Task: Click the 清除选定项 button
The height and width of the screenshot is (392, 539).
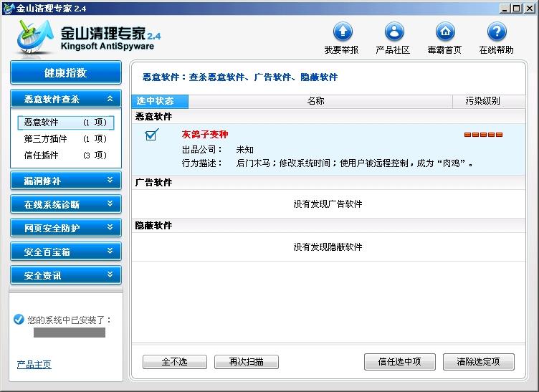Action: coord(479,362)
